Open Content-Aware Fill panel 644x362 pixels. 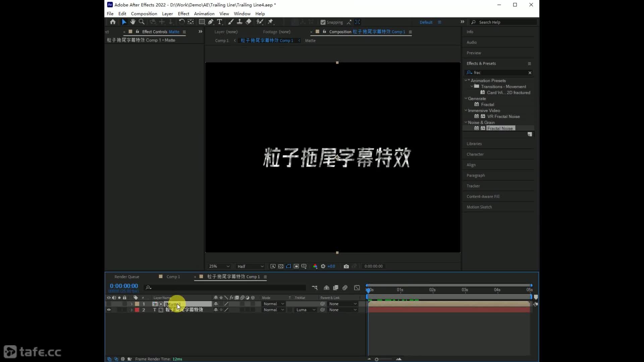pyautogui.click(x=483, y=196)
